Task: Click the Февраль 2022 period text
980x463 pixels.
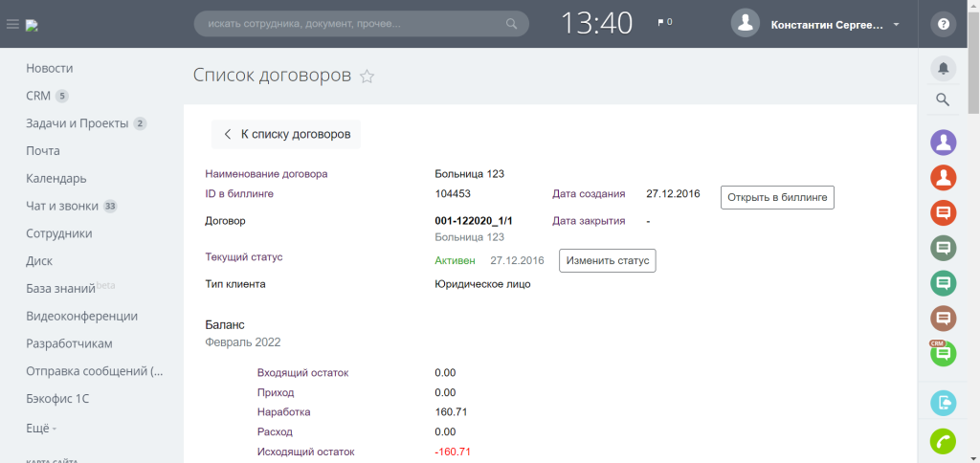Action: click(243, 342)
